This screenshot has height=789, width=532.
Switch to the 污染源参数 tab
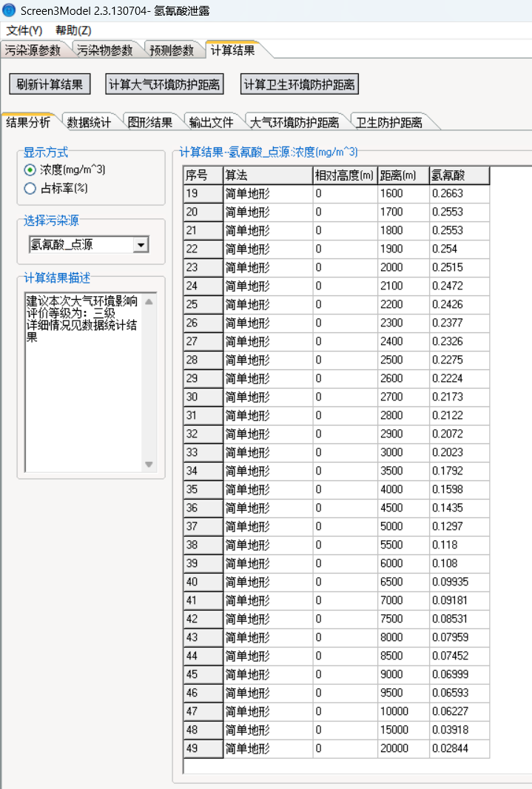(x=33, y=50)
